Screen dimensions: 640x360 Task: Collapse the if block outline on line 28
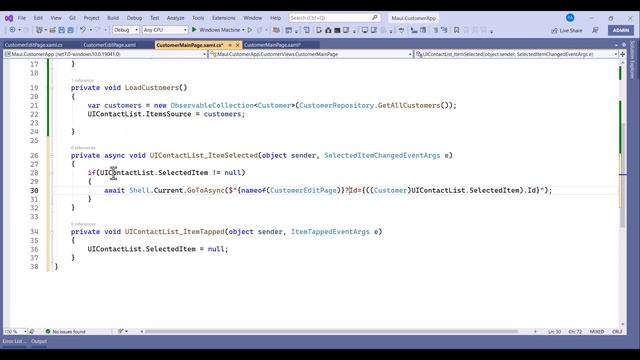pos(52,173)
